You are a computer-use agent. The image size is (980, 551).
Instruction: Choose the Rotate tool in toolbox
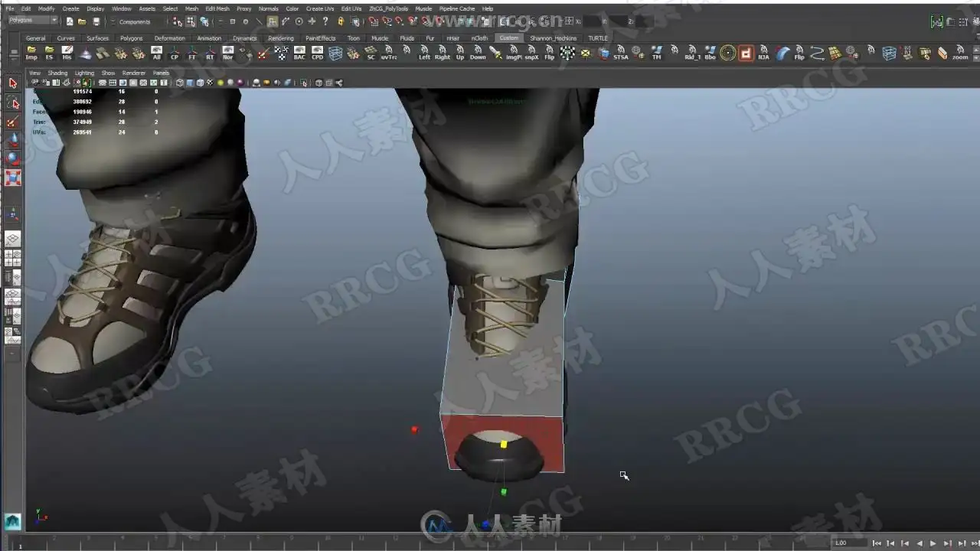coord(13,159)
